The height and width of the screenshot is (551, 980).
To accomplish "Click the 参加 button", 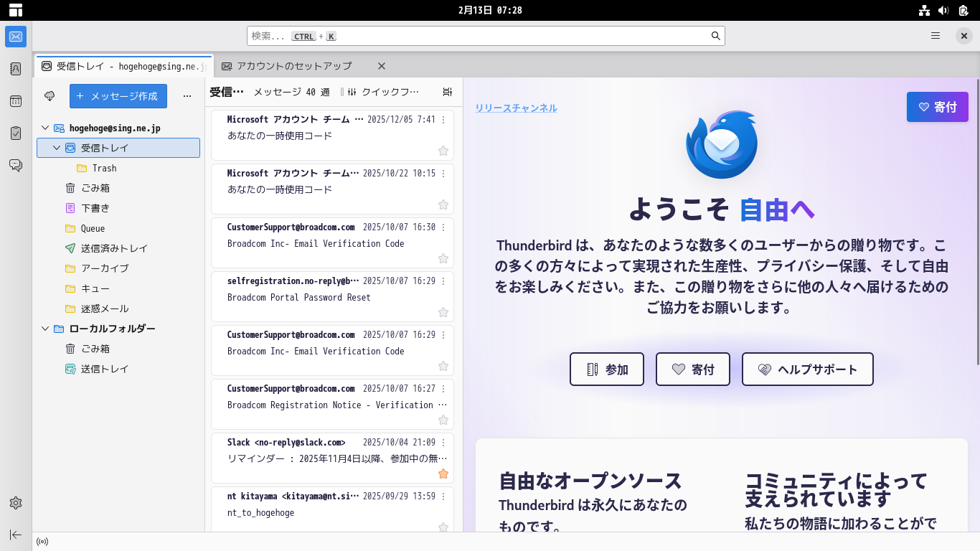I will [x=607, y=369].
